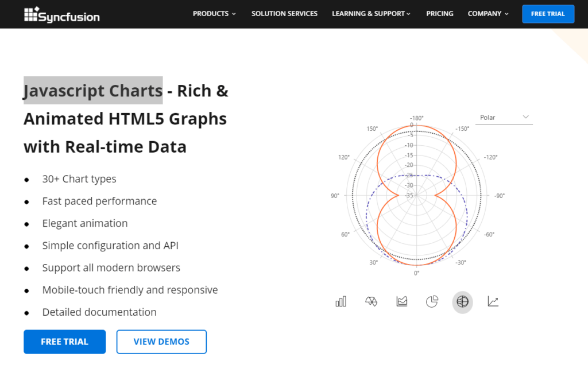Select the area chart type icon
588x365 pixels.
click(401, 301)
